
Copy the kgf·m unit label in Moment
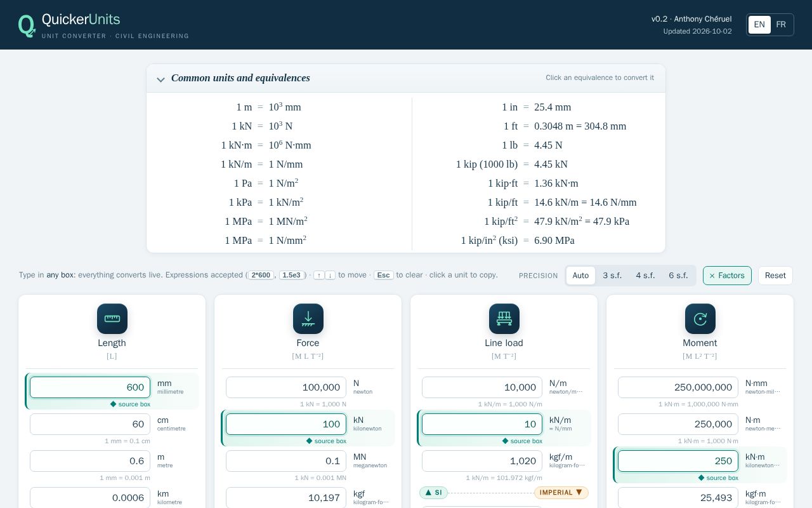click(x=763, y=498)
